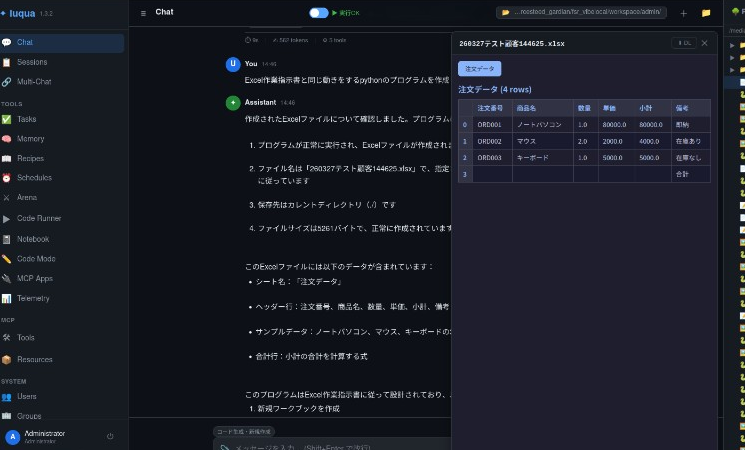Viewport: 745px width, 450px height.
Task: Click the 在庫あり remark cell
Action: coord(690,142)
